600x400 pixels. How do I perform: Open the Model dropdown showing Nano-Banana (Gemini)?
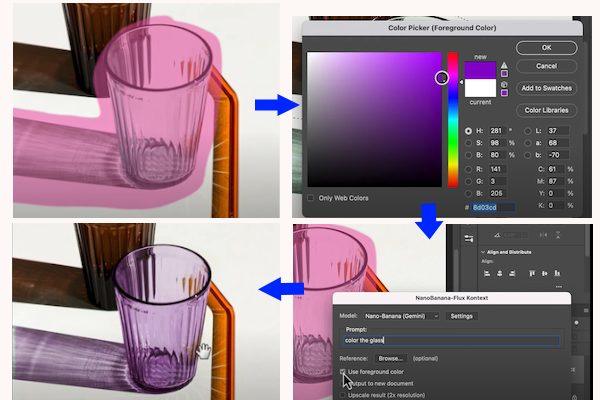pyautogui.click(x=400, y=316)
